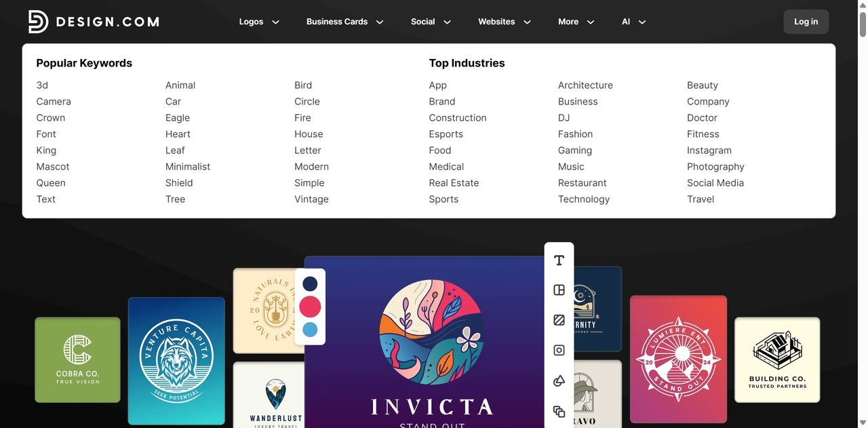Choose the Real Estate industry link
This screenshot has height=428, width=868.
click(454, 183)
